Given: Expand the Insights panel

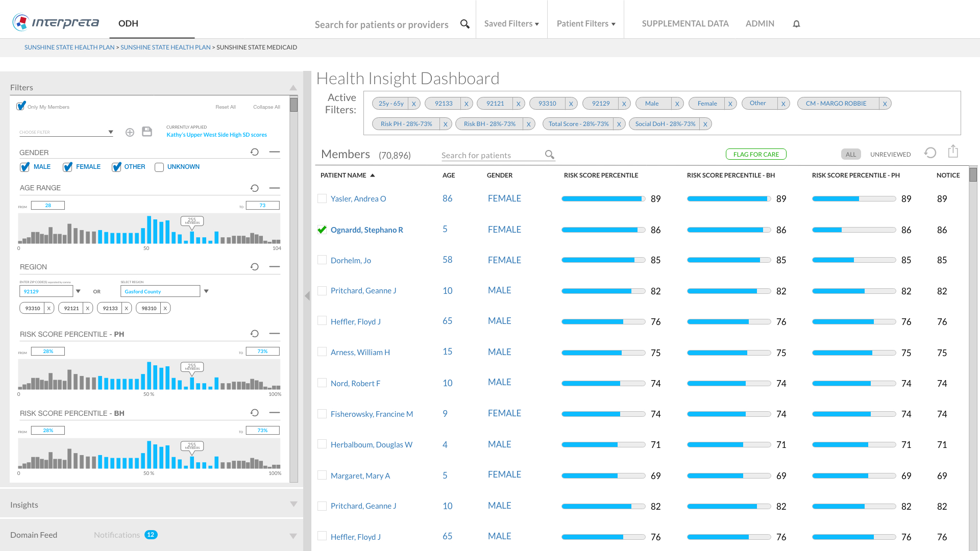Looking at the screenshot, I should coord(293,504).
